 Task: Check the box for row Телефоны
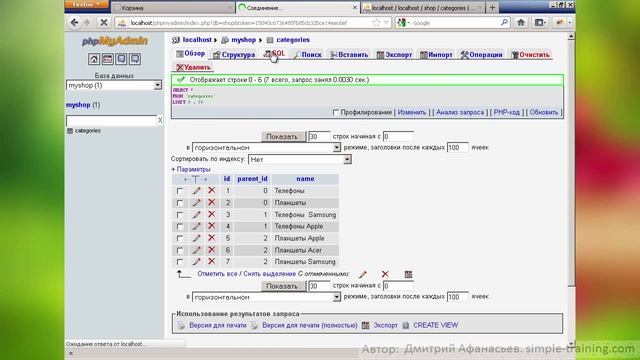coord(180,191)
